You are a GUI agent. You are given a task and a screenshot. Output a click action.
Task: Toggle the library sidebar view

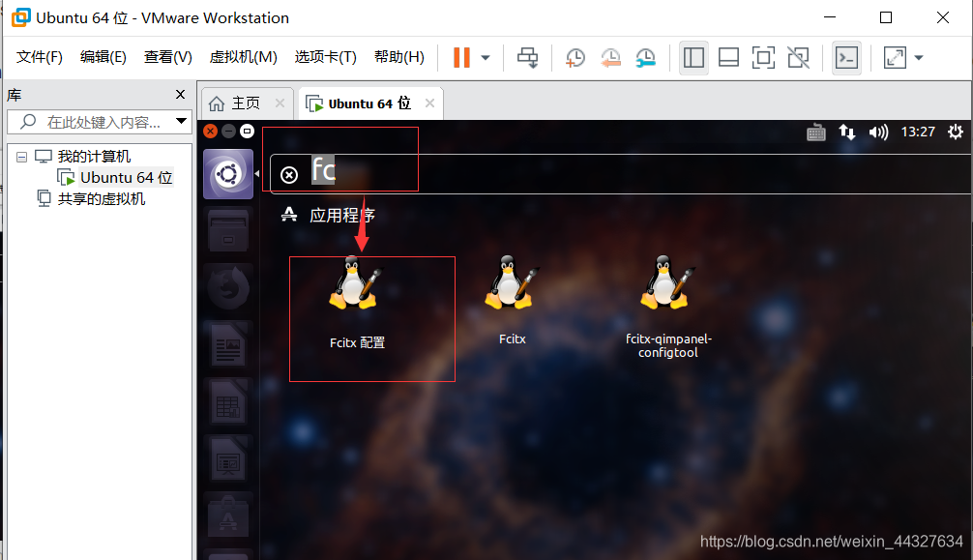(x=693, y=58)
